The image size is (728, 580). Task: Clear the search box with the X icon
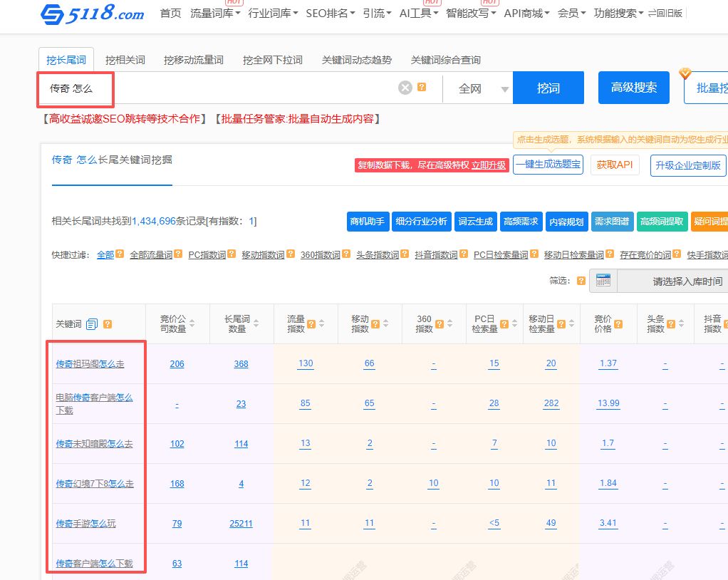pyautogui.click(x=405, y=88)
